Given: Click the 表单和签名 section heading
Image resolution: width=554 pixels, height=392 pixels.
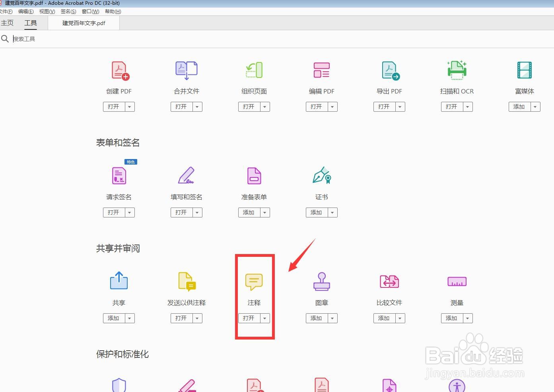Looking at the screenshot, I should pos(118,143).
